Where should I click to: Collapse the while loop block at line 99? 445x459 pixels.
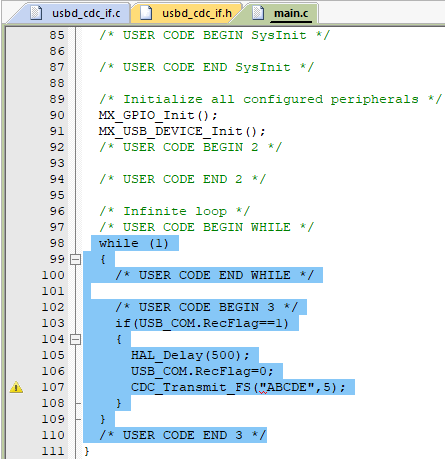tap(76, 259)
